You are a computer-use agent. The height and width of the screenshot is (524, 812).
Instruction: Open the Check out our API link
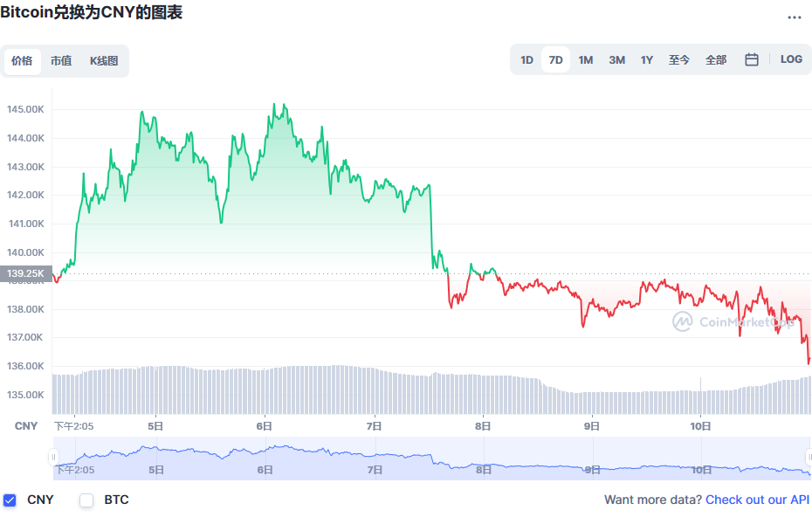(757, 500)
